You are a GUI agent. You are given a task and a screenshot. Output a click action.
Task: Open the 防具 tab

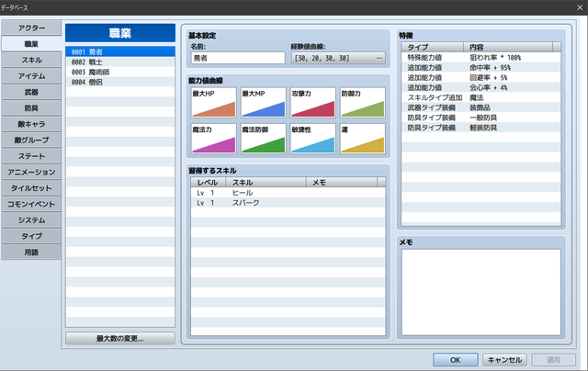pos(31,108)
